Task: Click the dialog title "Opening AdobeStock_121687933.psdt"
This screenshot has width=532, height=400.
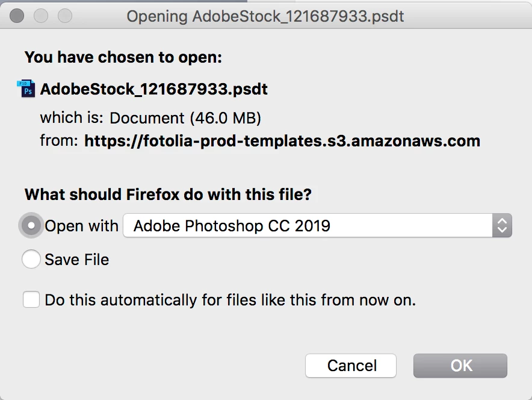Action: tap(265, 16)
